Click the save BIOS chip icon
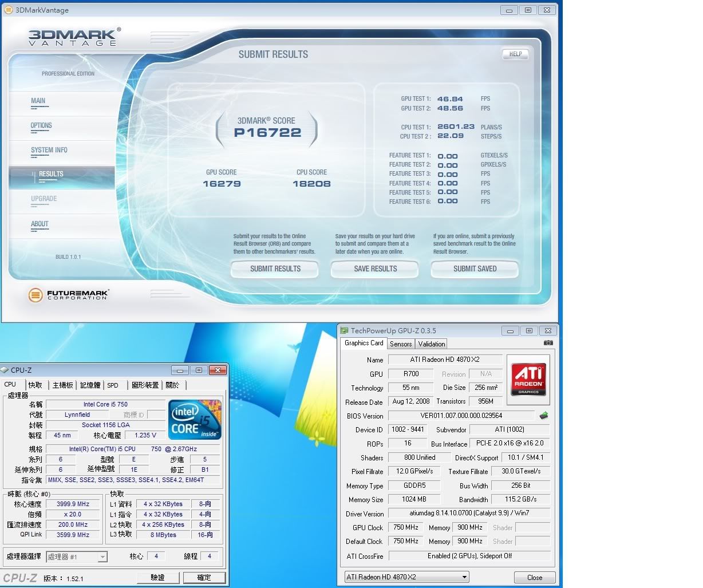 (x=543, y=416)
